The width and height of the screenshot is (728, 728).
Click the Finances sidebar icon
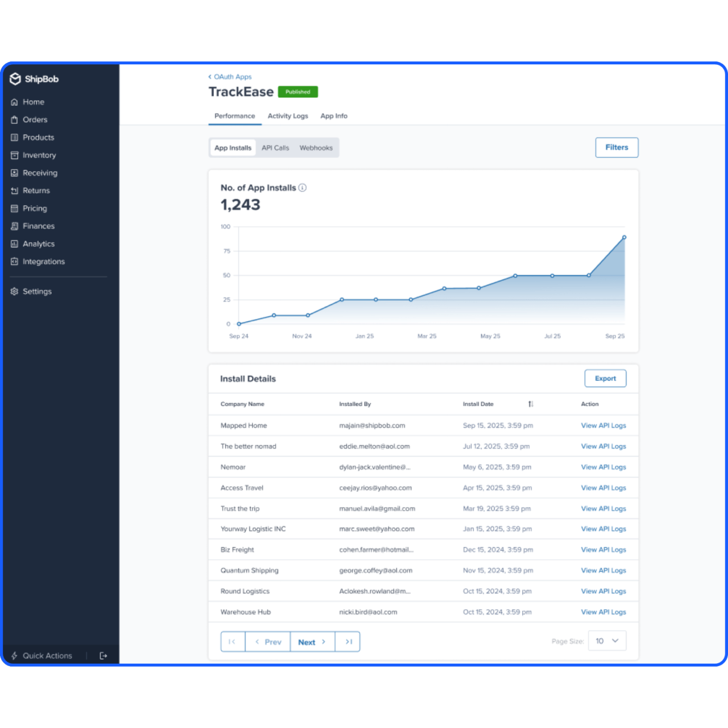tap(15, 226)
